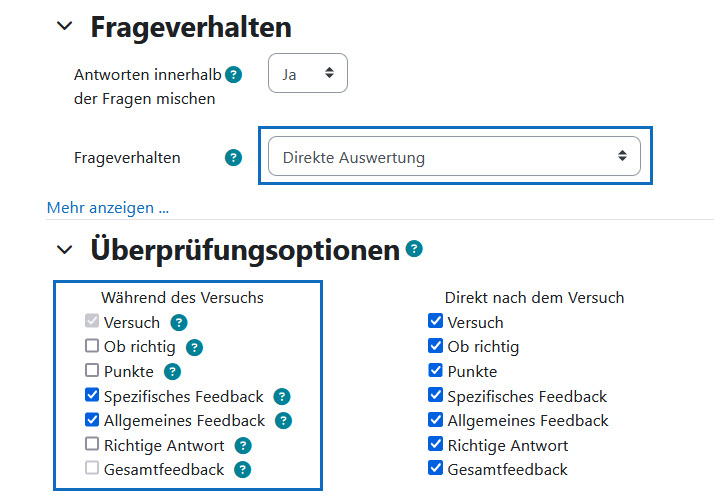Viewport: 714px width, 502px height.
Task: Collapse the Überprüfungsoptionen section
Action: pyautogui.click(x=65, y=250)
